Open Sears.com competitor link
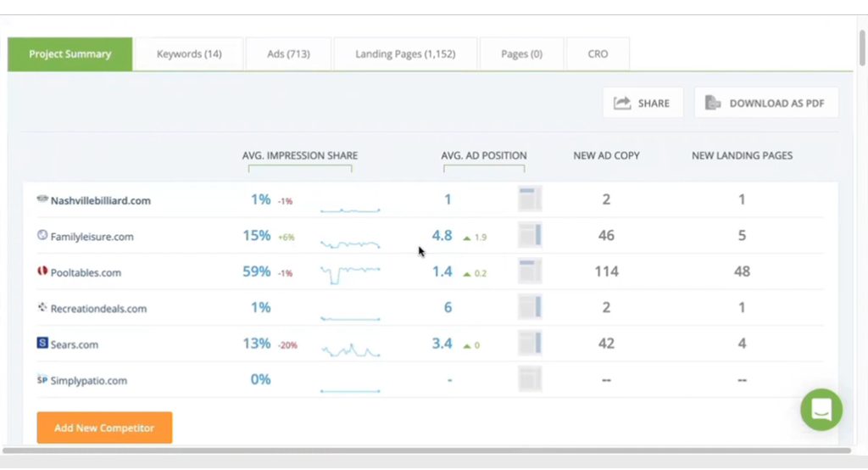 pos(75,344)
